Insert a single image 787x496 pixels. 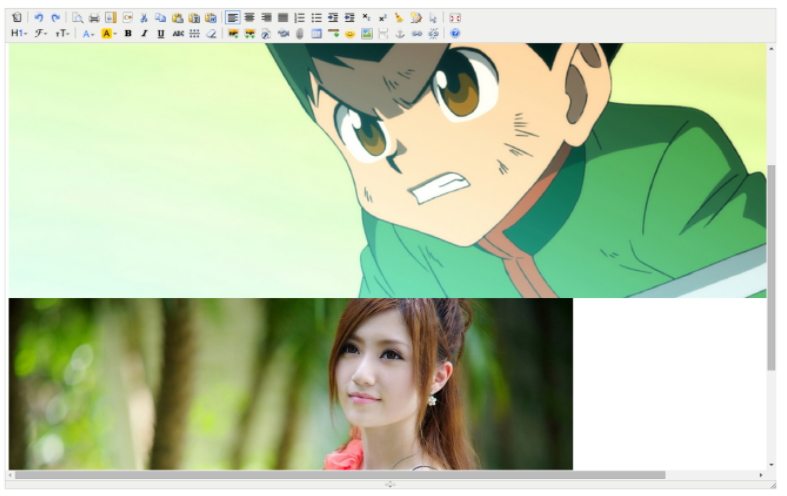click(x=233, y=34)
